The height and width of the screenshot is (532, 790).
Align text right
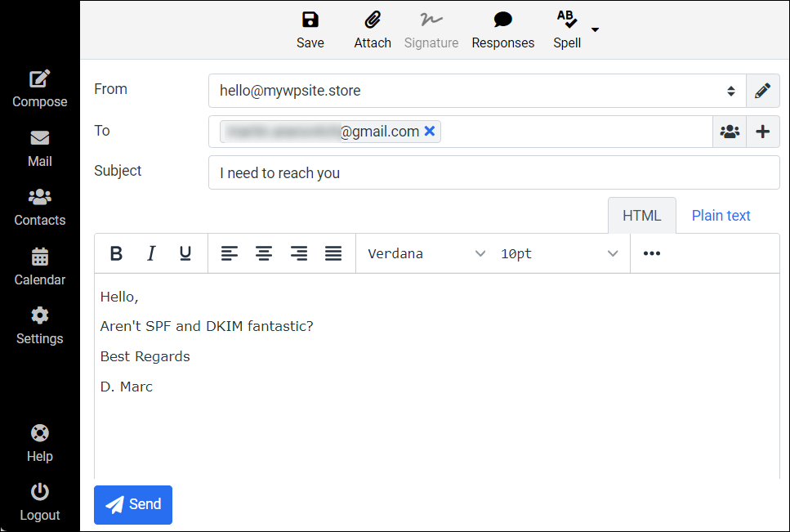coord(299,253)
